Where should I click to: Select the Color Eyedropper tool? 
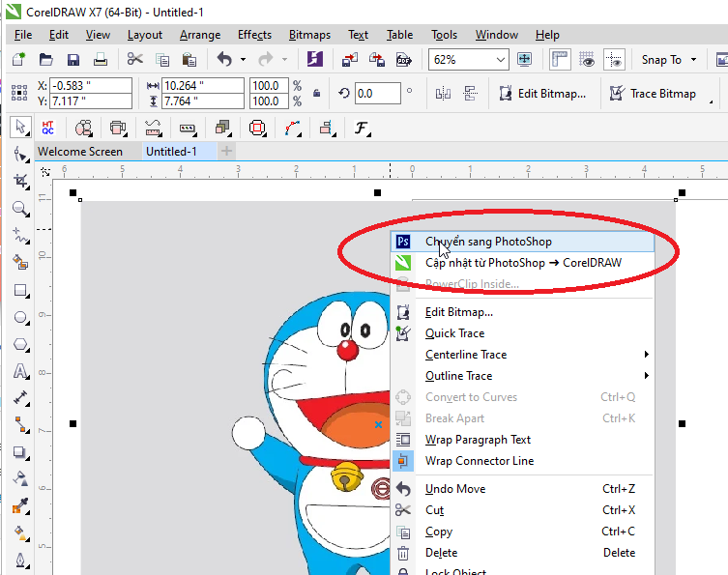(x=20, y=505)
